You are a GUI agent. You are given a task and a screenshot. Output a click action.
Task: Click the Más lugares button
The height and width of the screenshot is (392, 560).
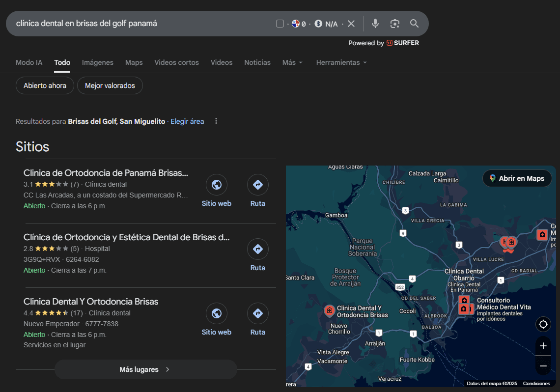pos(146,369)
